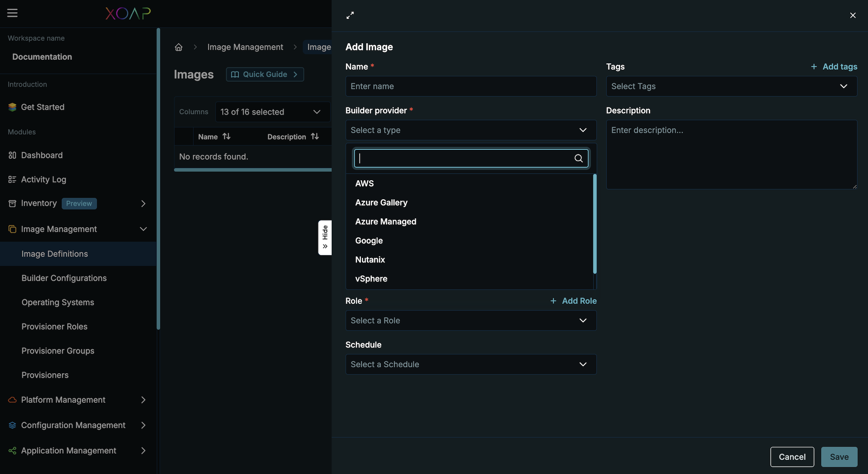Screen dimensions: 868x474
Task: Open the Dashboard module
Action: pyautogui.click(x=41, y=155)
